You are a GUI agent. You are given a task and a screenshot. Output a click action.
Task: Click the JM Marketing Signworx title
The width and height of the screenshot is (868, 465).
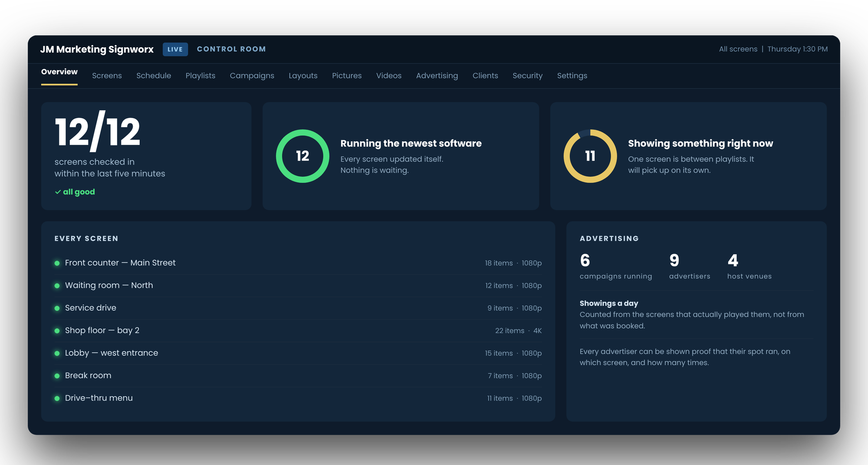(97, 49)
